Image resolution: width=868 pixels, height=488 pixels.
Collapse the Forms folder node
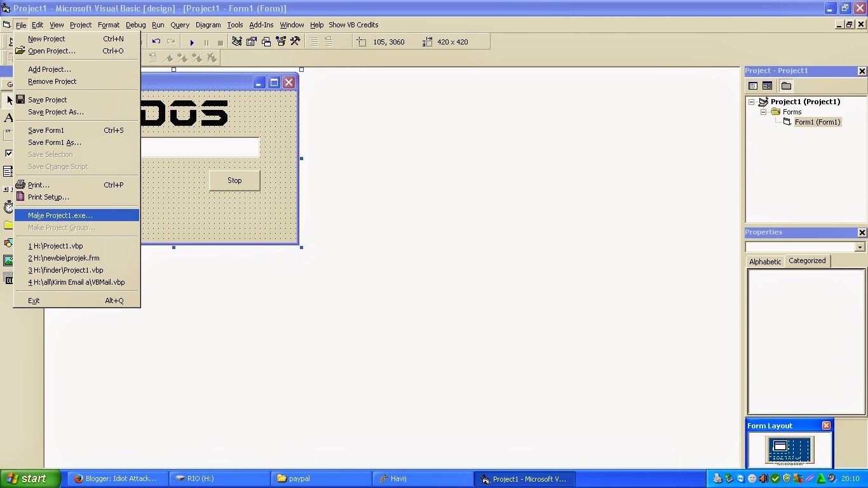[764, 112]
